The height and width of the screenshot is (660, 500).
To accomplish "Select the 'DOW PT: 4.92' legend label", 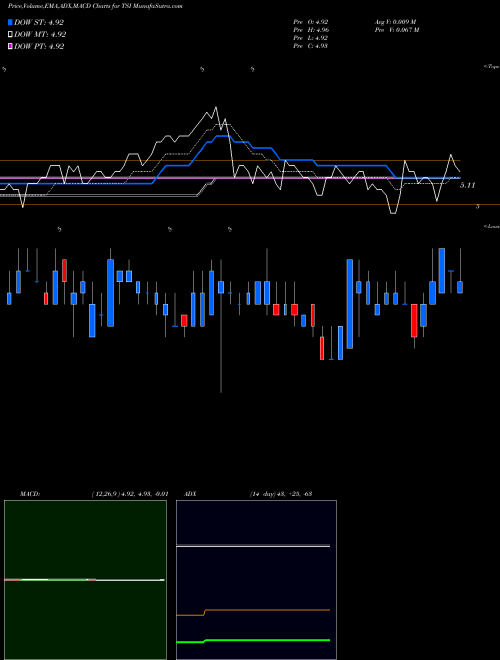I will 39,46.
